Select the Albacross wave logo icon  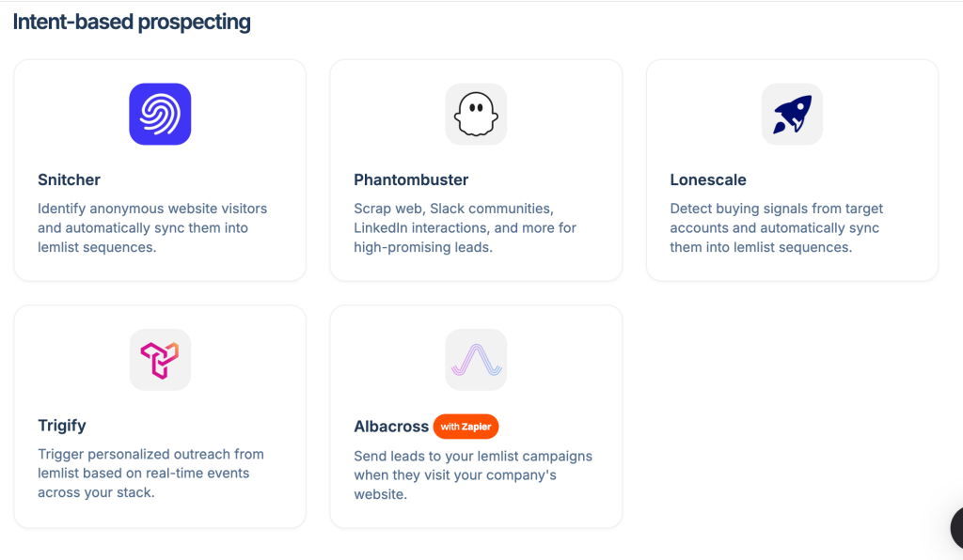pos(476,359)
